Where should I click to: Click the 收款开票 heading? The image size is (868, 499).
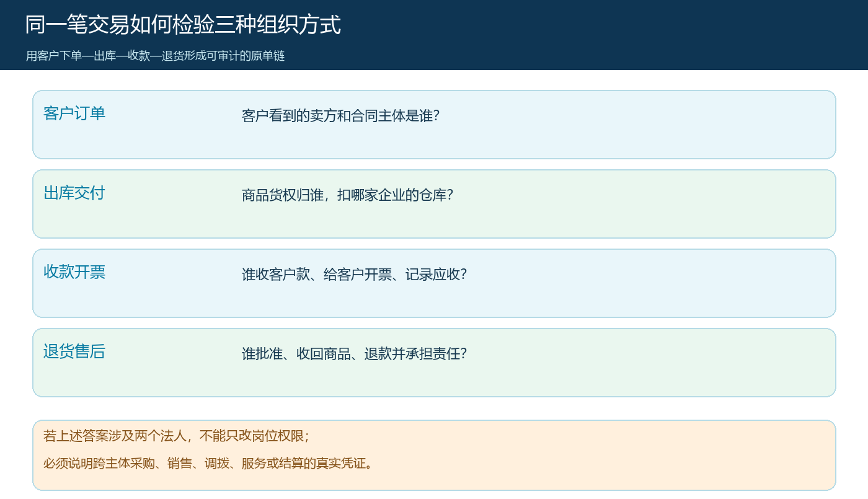click(74, 272)
